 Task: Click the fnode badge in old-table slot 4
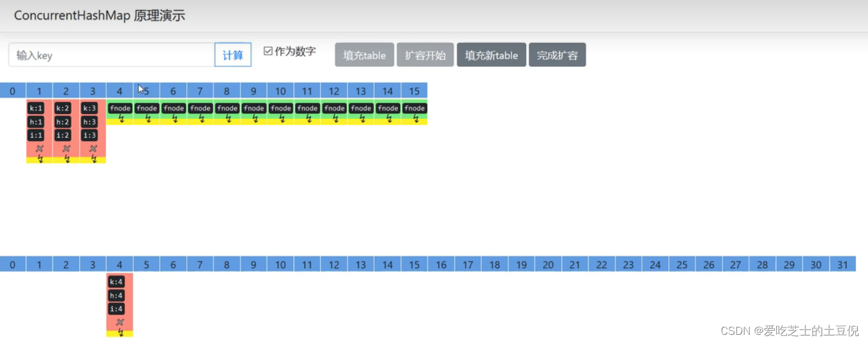click(120, 108)
